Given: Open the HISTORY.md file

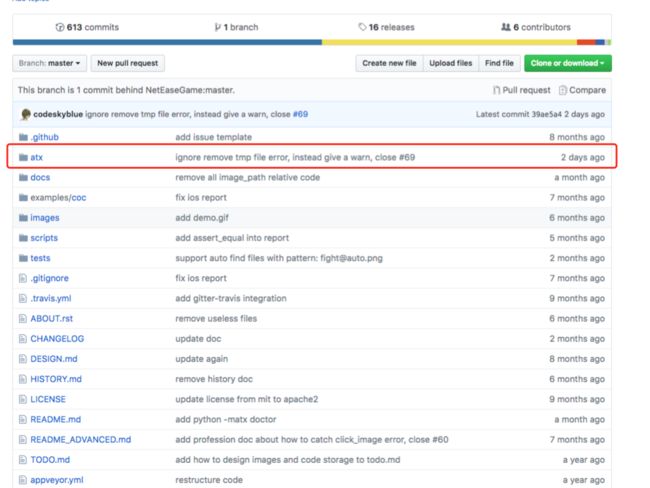Looking at the screenshot, I should 56,379.
